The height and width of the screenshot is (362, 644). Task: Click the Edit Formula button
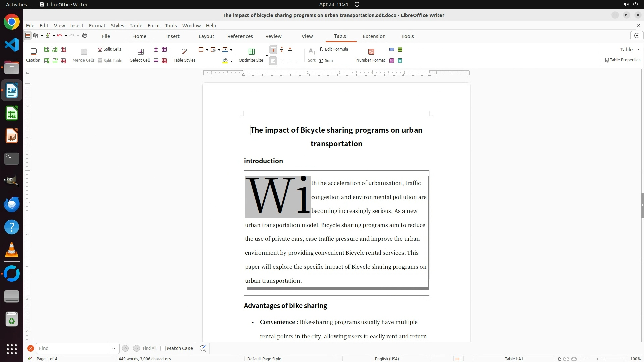pos(334,49)
